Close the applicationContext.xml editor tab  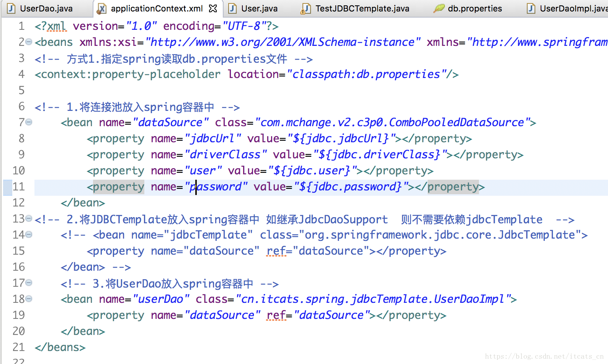click(213, 8)
